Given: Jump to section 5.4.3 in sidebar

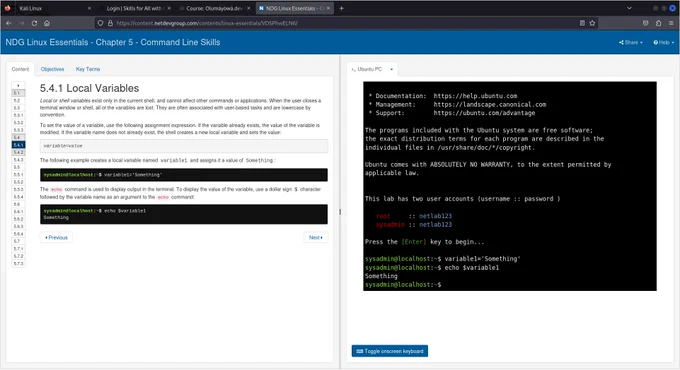Looking at the screenshot, I should click(18, 160).
